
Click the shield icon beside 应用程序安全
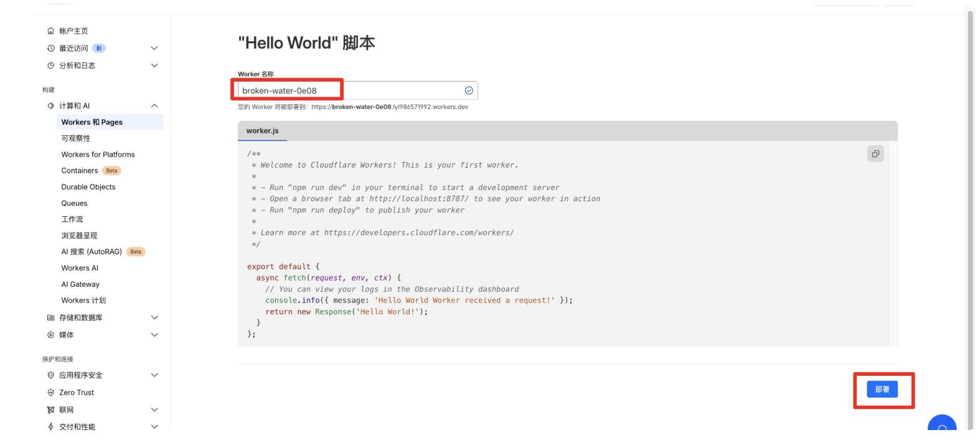(51, 375)
